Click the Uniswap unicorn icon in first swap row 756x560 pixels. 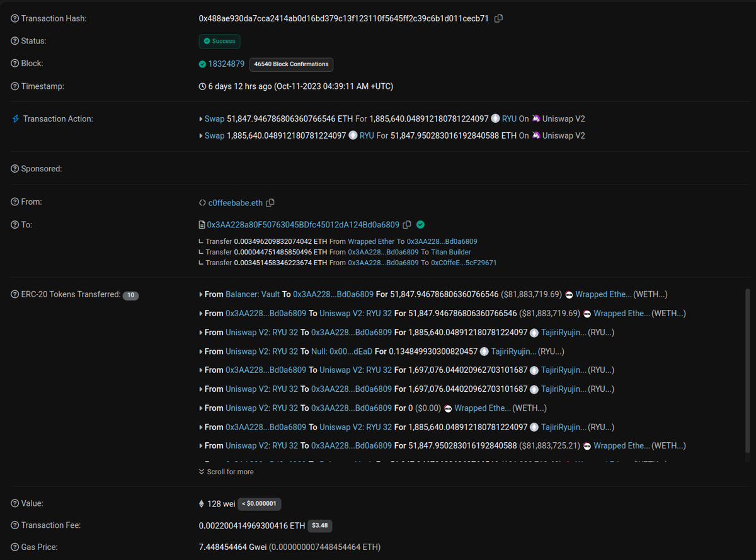536,118
